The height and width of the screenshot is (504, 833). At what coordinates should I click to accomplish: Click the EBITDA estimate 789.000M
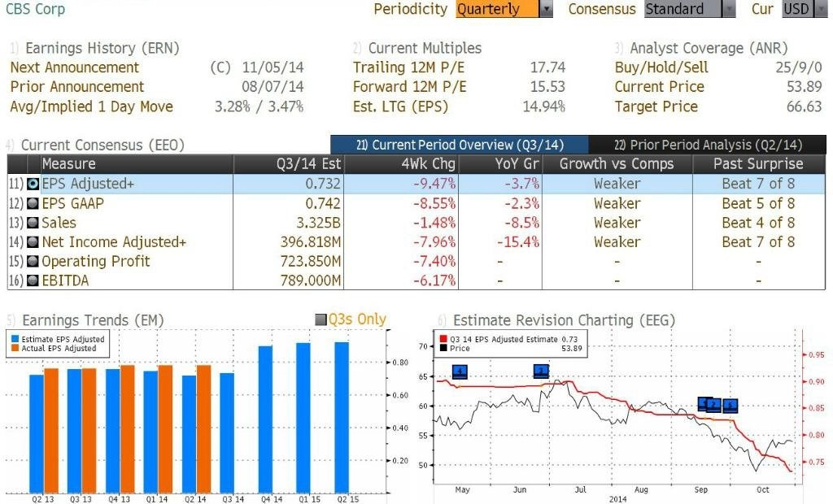310,280
